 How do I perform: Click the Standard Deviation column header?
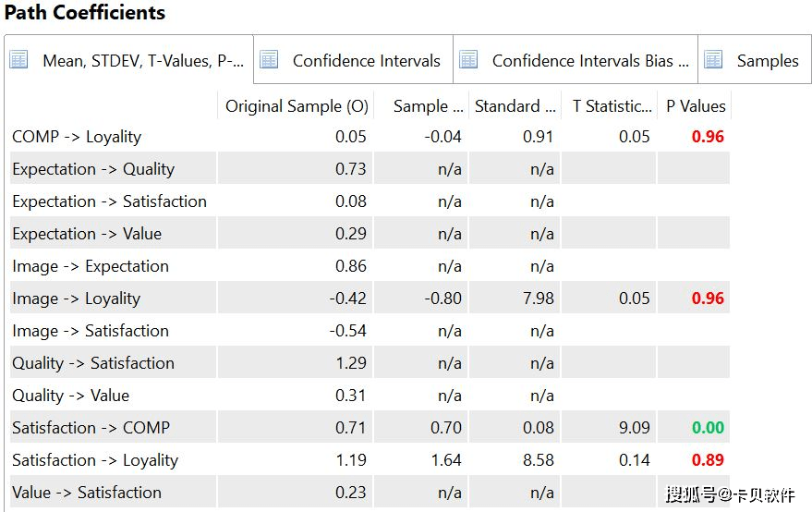[515, 106]
